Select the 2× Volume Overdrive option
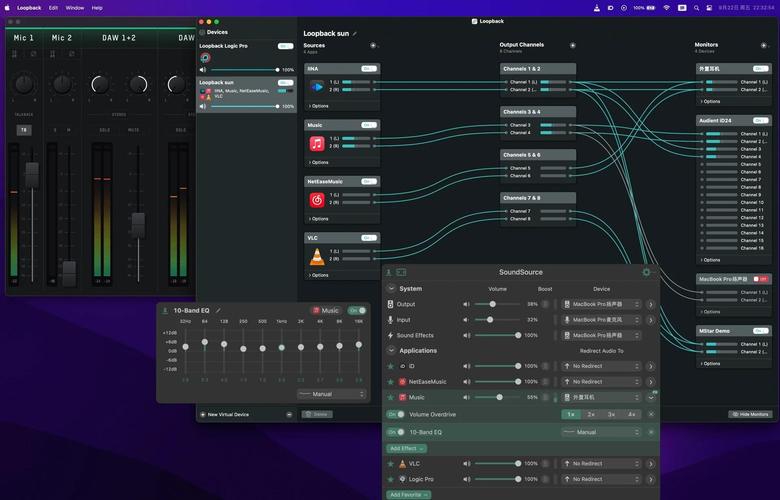The width and height of the screenshot is (780, 500). pyautogui.click(x=591, y=414)
